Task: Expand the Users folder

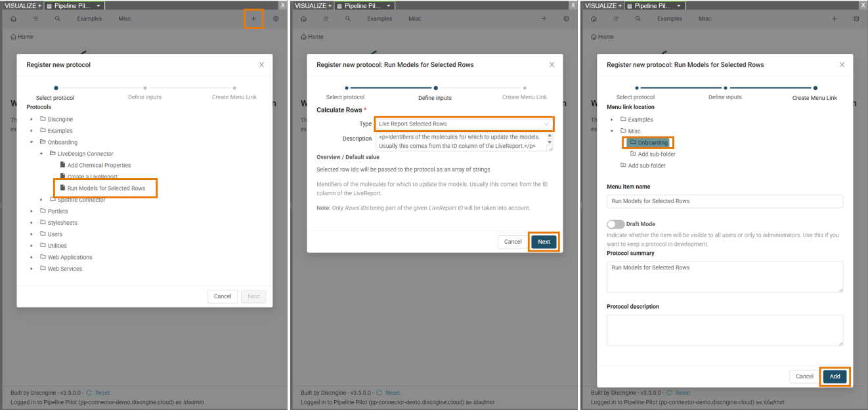Action: (31, 234)
